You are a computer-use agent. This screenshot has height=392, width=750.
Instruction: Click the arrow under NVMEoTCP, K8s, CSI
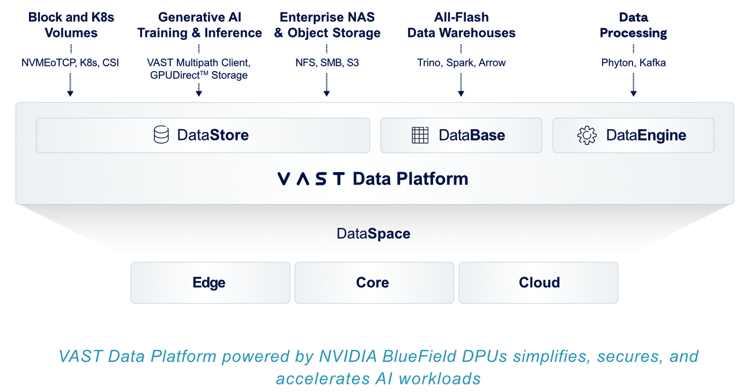(x=70, y=85)
